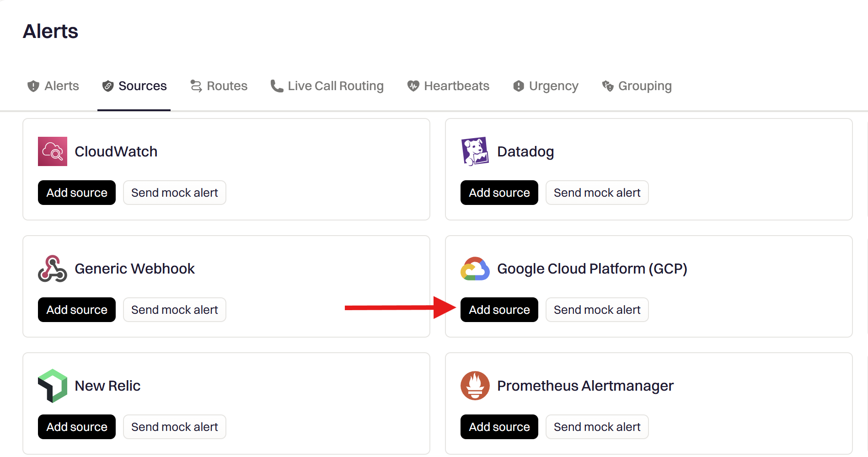Click the CloudWatch logo icon
The height and width of the screenshot is (457, 868).
53,151
